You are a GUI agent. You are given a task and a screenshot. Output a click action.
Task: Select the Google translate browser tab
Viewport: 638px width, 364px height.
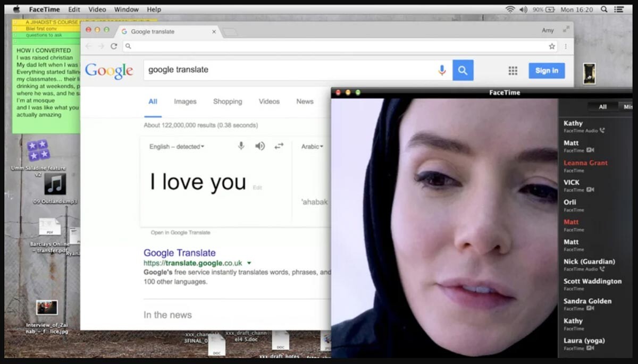[x=167, y=31]
